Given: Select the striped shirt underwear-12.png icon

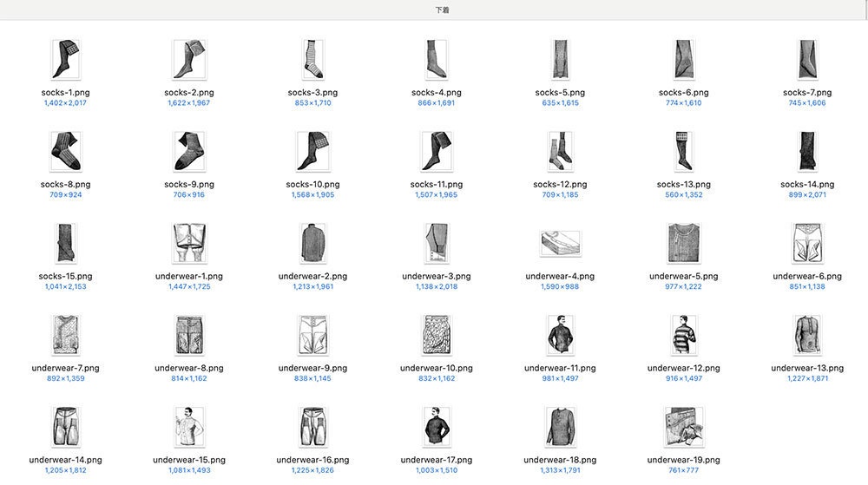Looking at the screenshot, I should point(684,335).
